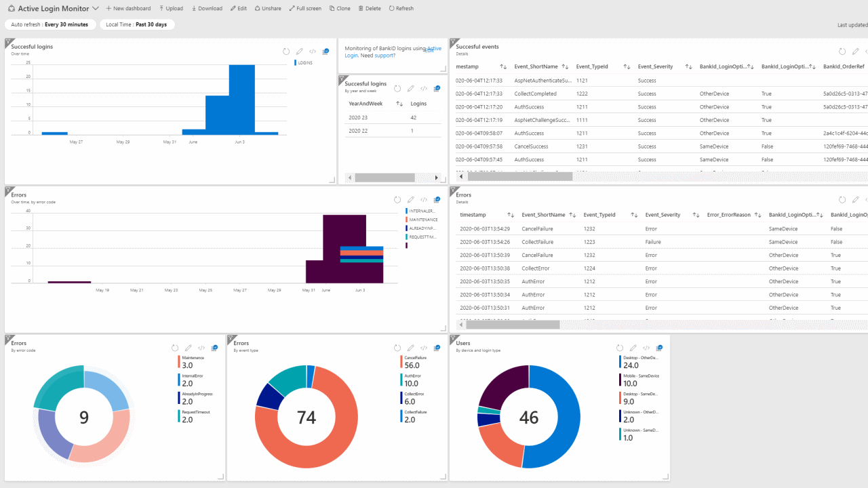This screenshot has height=488, width=868.
Task: Open logs for Successful logins over time tile
Action: (325, 52)
